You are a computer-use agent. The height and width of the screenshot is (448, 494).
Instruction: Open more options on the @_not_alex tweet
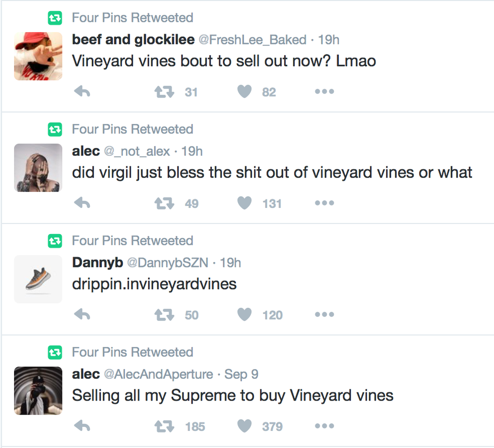325,203
